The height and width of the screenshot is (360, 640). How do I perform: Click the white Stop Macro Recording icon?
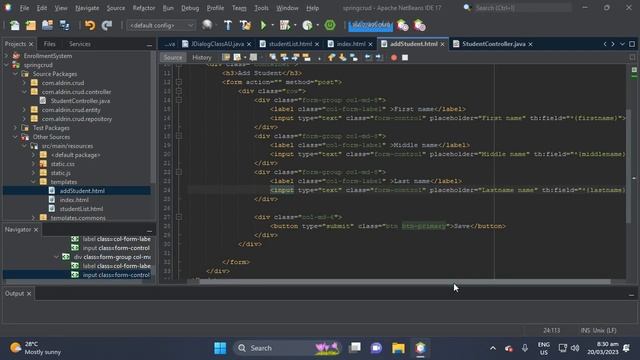pyautogui.click(x=405, y=58)
